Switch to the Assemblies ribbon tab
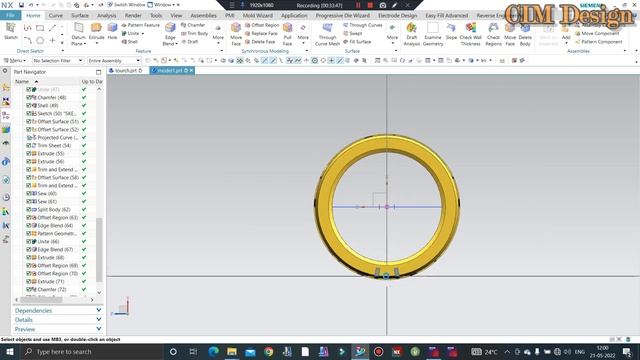This screenshot has width=640, height=360. tap(203, 15)
